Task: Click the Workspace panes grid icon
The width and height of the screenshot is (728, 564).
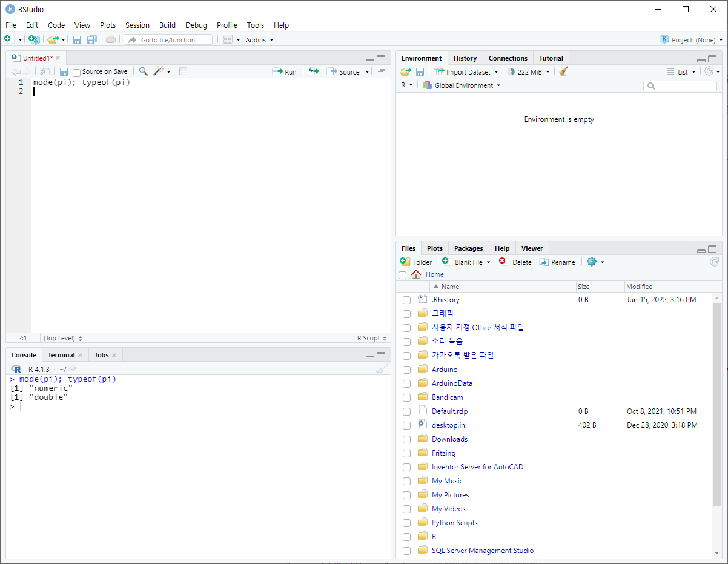Action: (228, 39)
